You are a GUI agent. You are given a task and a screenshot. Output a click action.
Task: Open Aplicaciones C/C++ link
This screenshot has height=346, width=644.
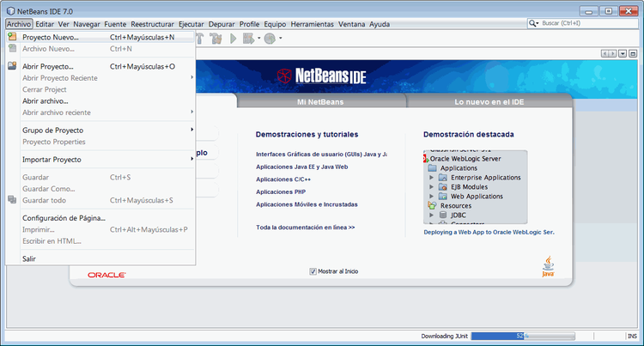283,179
